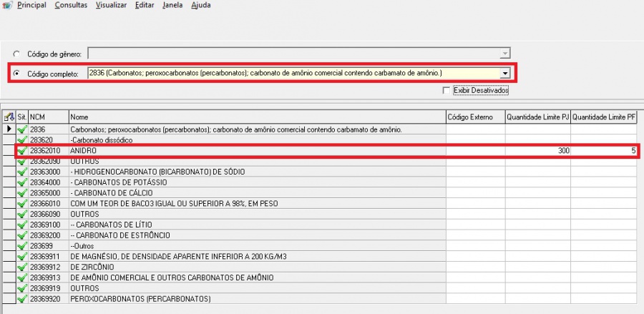Click green check status icon for row 28369913

tap(22, 278)
